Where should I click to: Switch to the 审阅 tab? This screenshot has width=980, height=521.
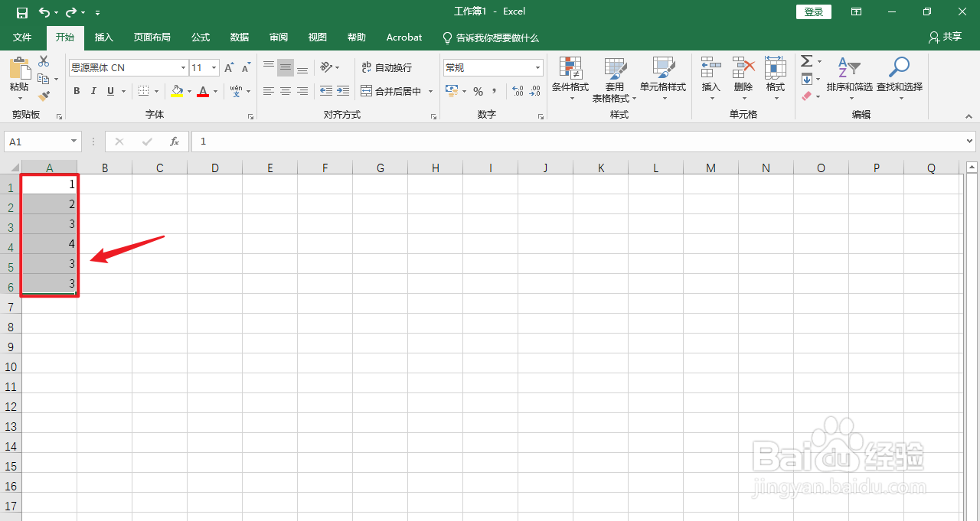279,37
